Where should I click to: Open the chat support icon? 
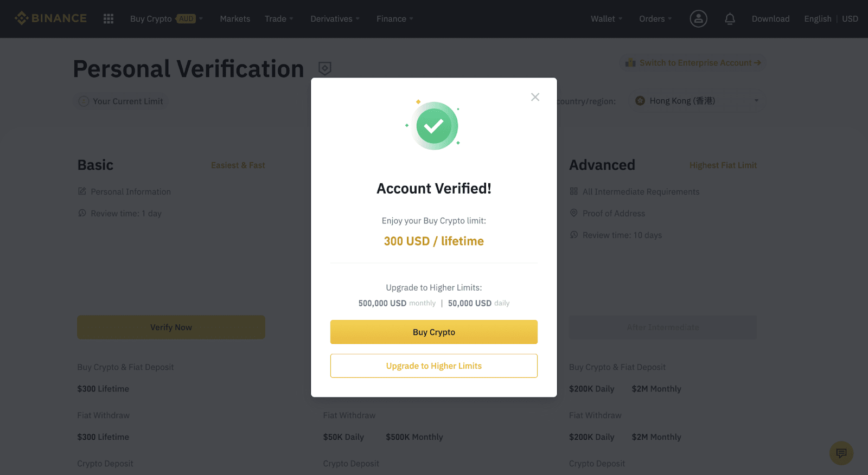coord(841,453)
